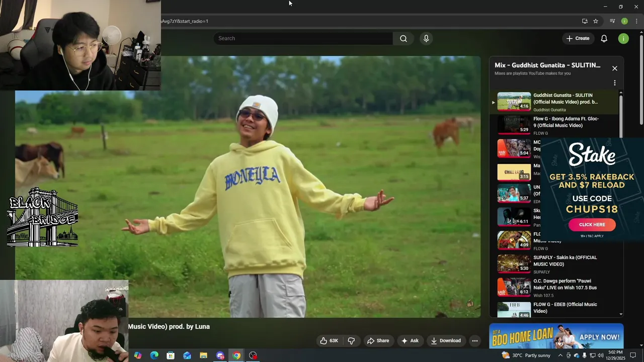Open the OBS-like recorder taskbar icon
Viewport: 644px width, 362px height.
[x=253, y=355]
